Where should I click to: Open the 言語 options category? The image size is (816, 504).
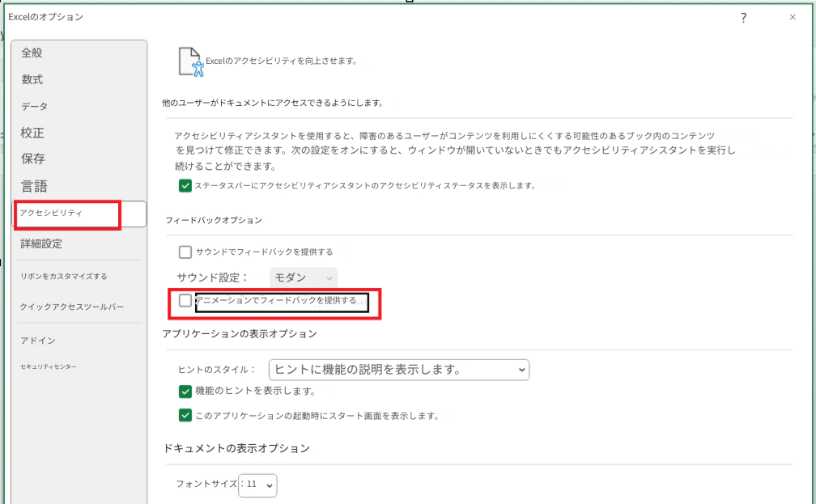[x=34, y=186]
